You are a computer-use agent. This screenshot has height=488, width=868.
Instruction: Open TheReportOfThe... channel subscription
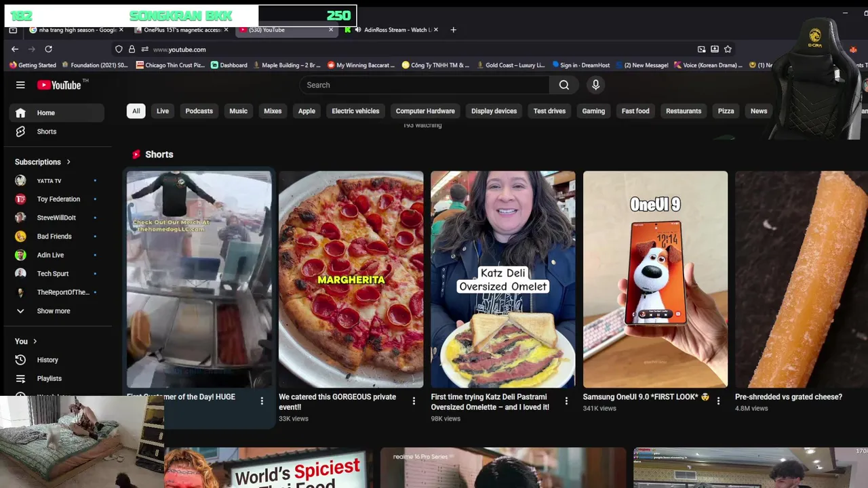click(x=57, y=292)
